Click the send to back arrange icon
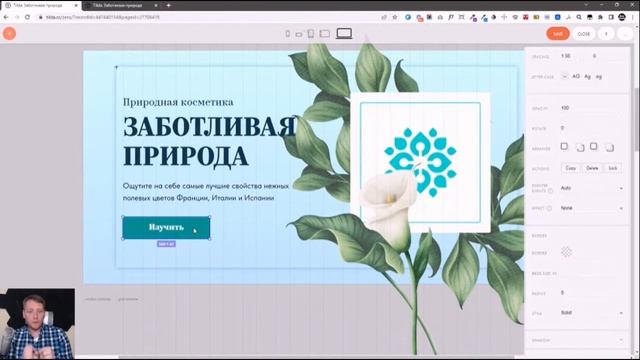The height and width of the screenshot is (360, 640). point(610,147)
